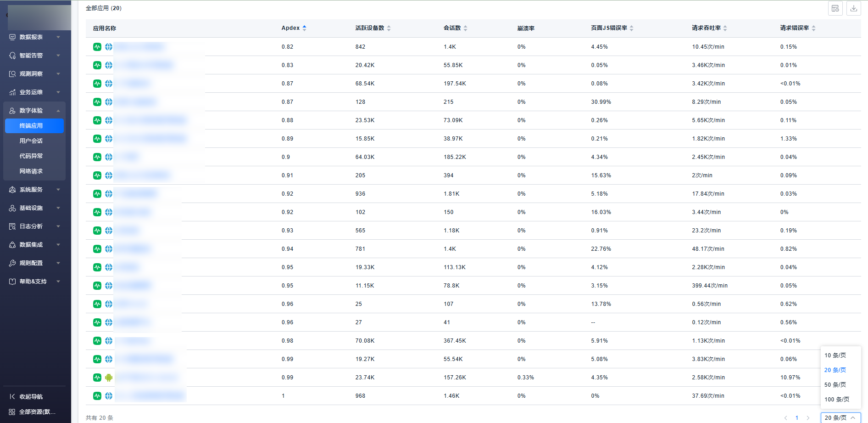Click the 智能告警 headset icon
The height and width of the screenshot is (423, 868).
(x=12, y=56)
